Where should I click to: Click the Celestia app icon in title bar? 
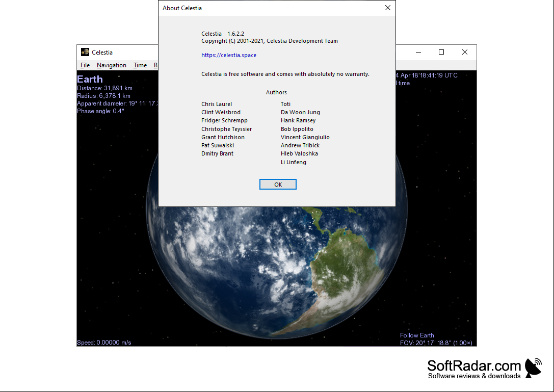pos(85,53)
